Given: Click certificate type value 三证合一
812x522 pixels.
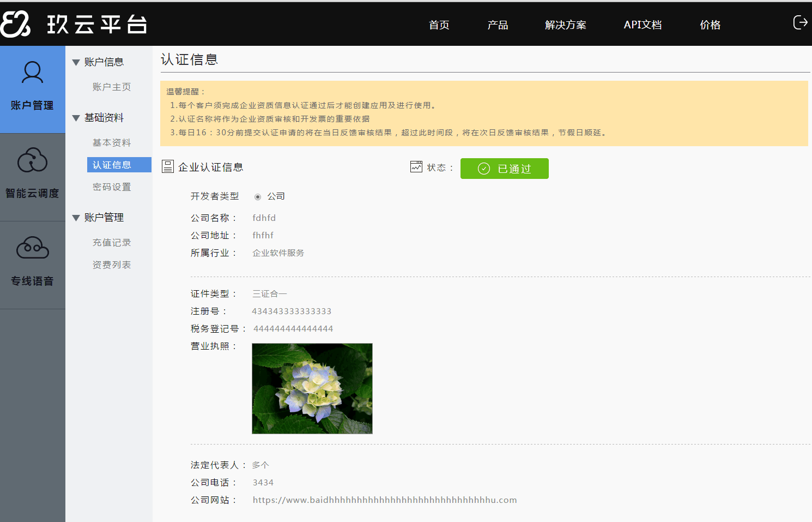Looking at the screenshot, I should pyautogui.click(x=270, y=293).
